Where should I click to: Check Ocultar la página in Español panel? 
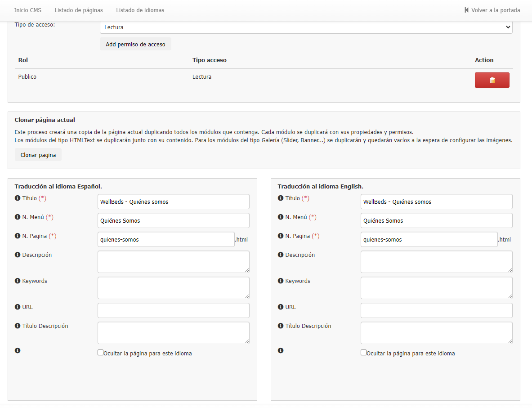[x=100, y=353]
